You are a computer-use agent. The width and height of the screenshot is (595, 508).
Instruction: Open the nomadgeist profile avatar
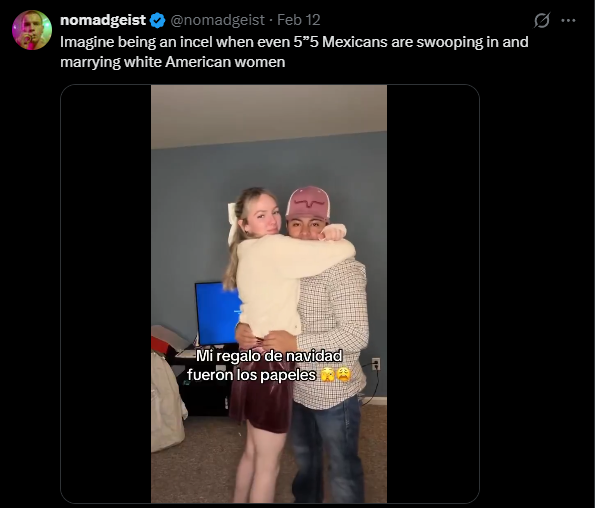[32, 30]
